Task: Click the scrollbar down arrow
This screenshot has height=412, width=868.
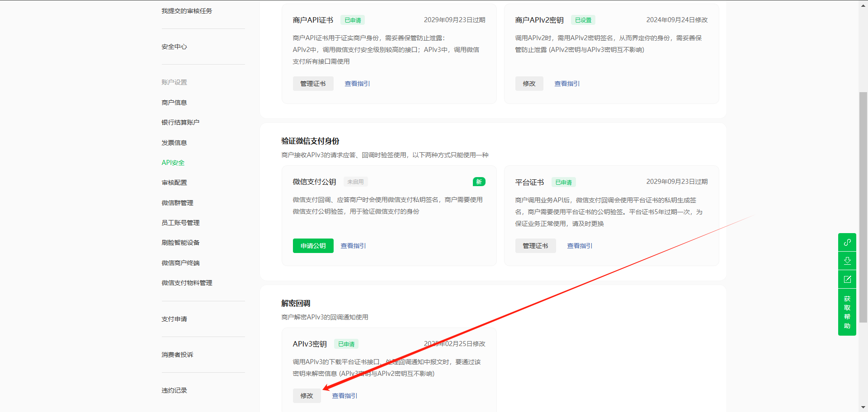Action: (x=863, y=407)
